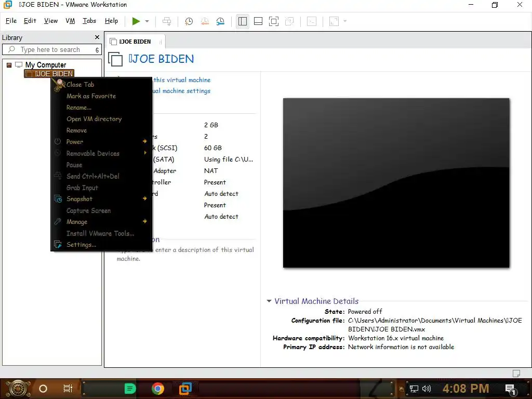Click the Power submenu arrow

(145, 141)
